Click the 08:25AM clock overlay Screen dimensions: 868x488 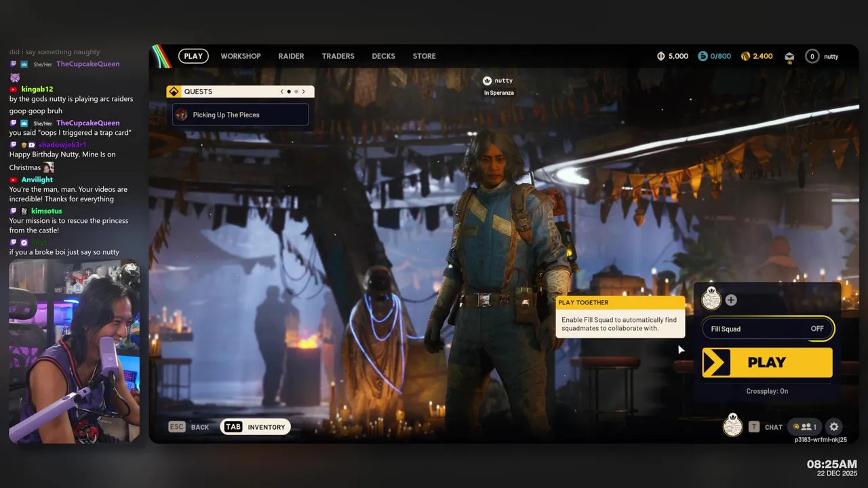pyautogui.click(x=831, y=464)
